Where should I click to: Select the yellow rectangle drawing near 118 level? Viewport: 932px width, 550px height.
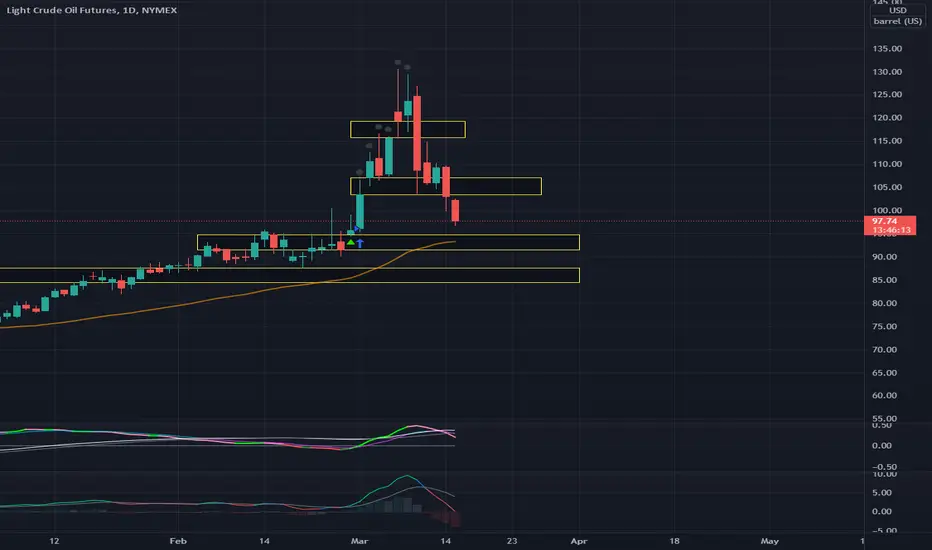pyautogui.click(x=408, y=130)
